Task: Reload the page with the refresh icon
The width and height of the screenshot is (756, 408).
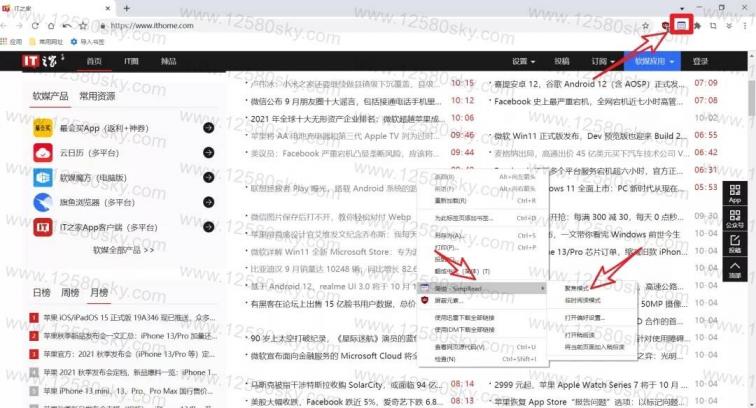Action: click(35, 26)
